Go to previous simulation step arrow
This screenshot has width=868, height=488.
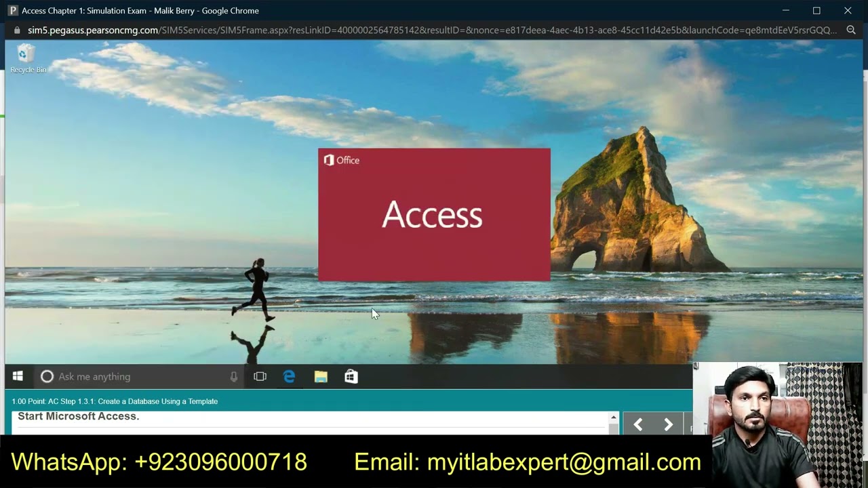638,424
